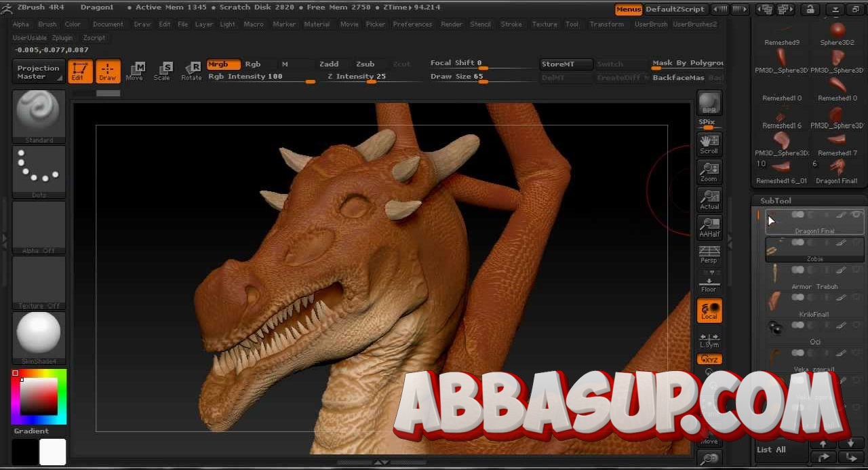Click the Zoom canvas icon
The image size is (868, 470).
[709, 172]
